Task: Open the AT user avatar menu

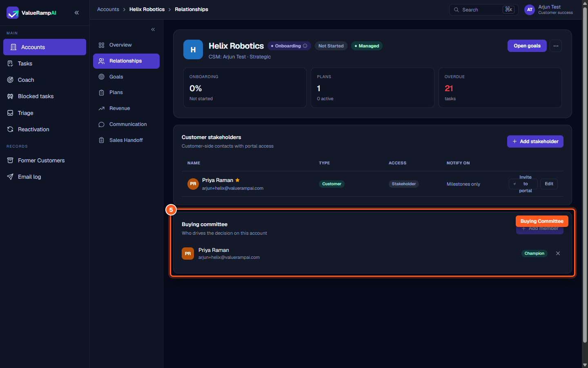Action: pos(530,10)
